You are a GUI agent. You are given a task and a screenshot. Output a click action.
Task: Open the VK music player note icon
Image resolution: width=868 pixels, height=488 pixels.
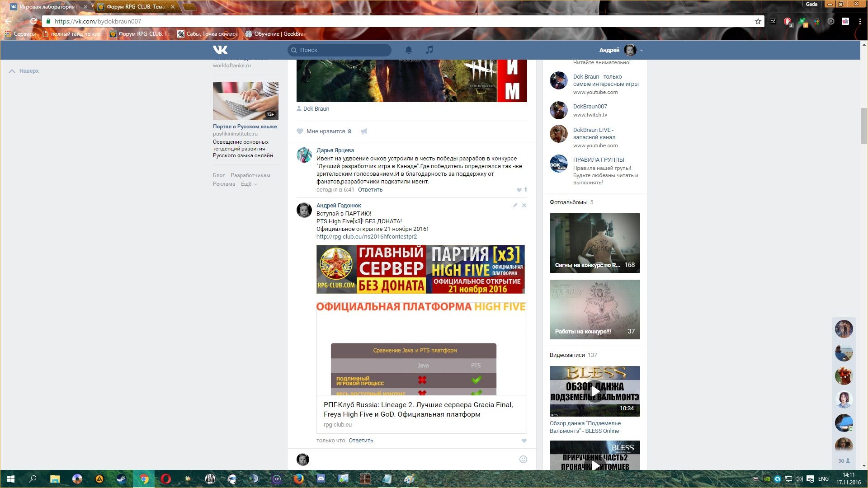[429, 50]
